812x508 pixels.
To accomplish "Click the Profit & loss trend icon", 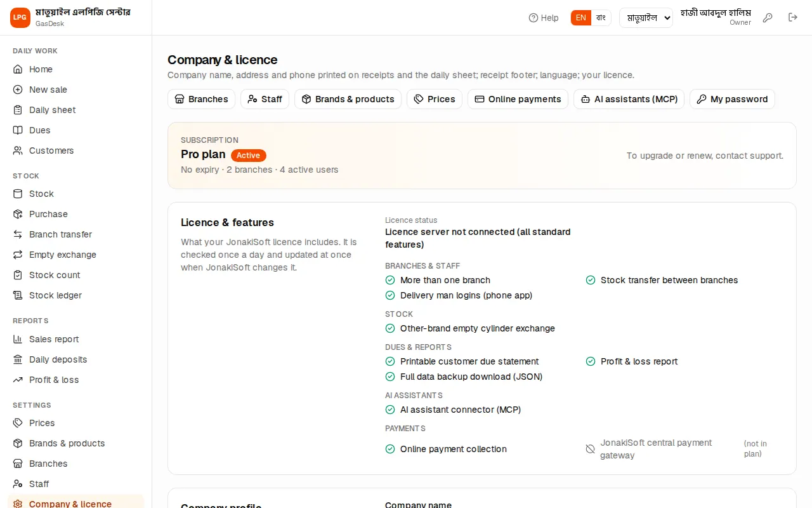I will click(18, 380).
